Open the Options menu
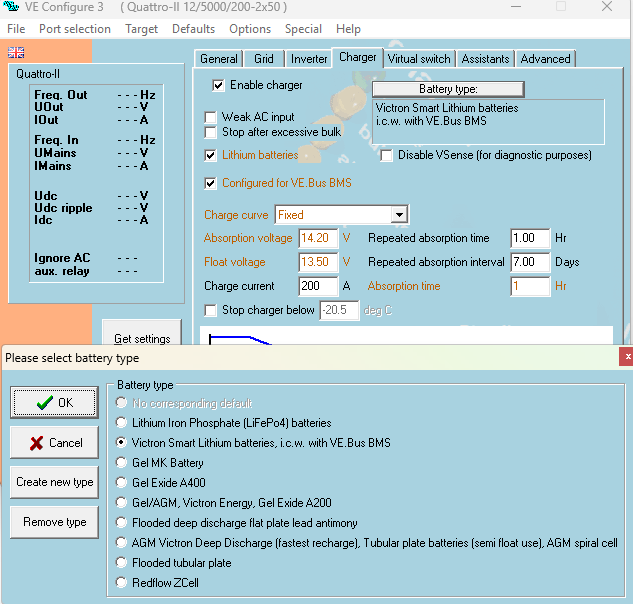633x604 pixels. pyautogui.click(x=250, y=29)
